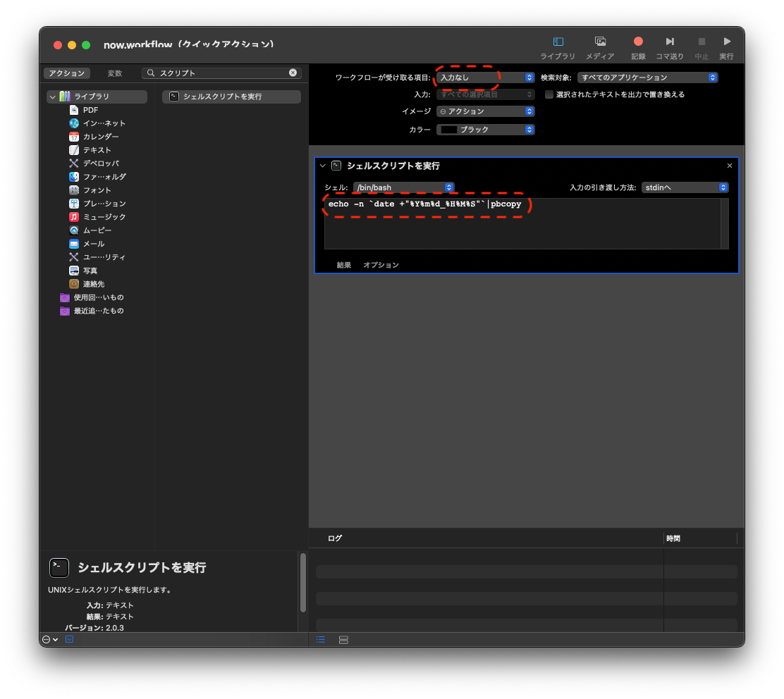784x699 pixels.
Task: Select the Fonts (フォント) category
Action: tap(90, 190)
